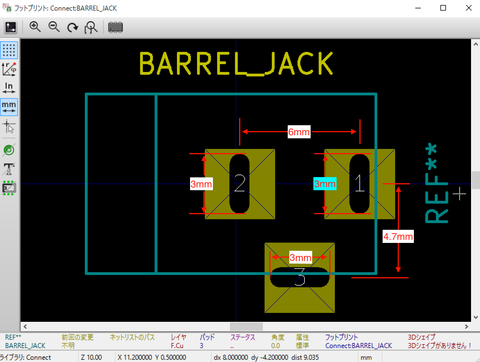Click the up arrow of vertical scrollbar

pyautogui.click(x=476, y=44)
